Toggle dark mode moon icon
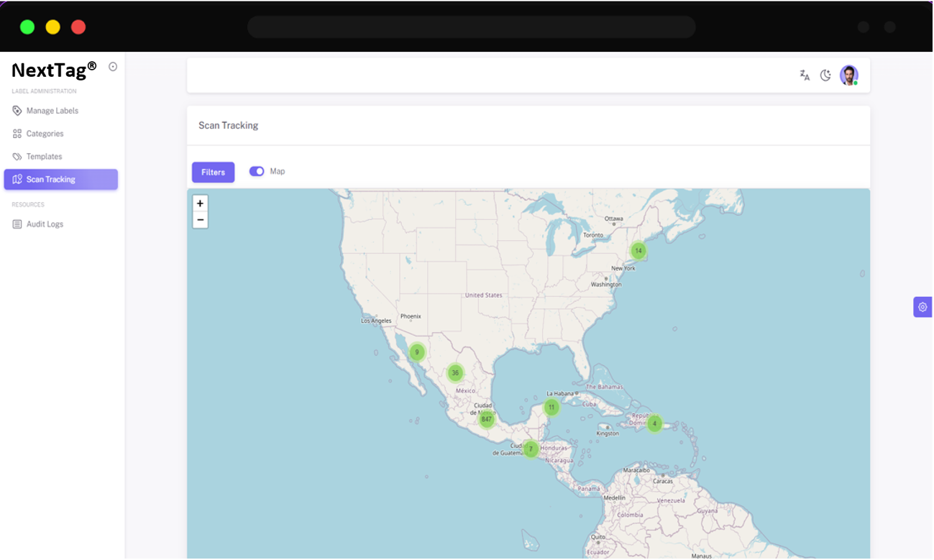Screen dimensions: 934x560 (825, 75)
